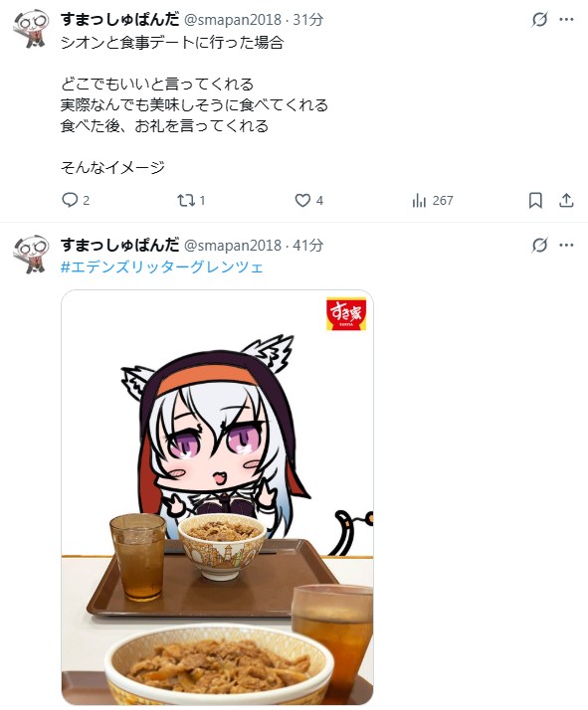Like the first tweet with heart icon
This screenshot has width=588, height=710.
[302, 200]
